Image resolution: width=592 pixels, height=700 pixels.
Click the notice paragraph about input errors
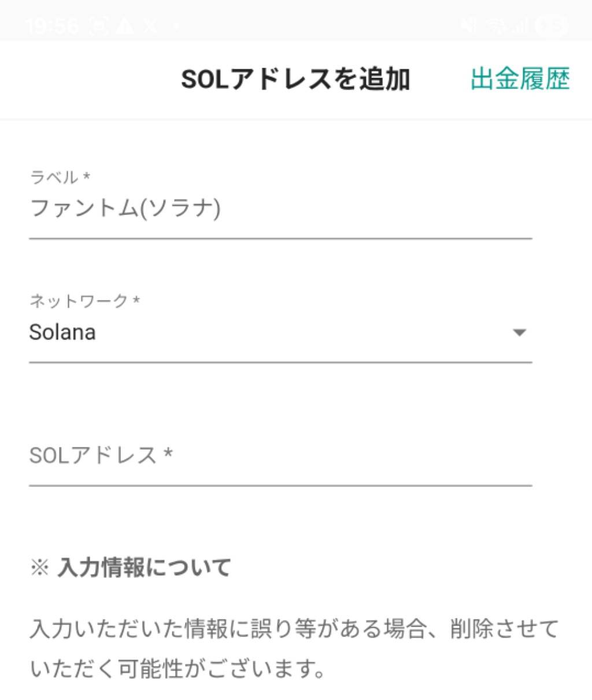(294, 649)
